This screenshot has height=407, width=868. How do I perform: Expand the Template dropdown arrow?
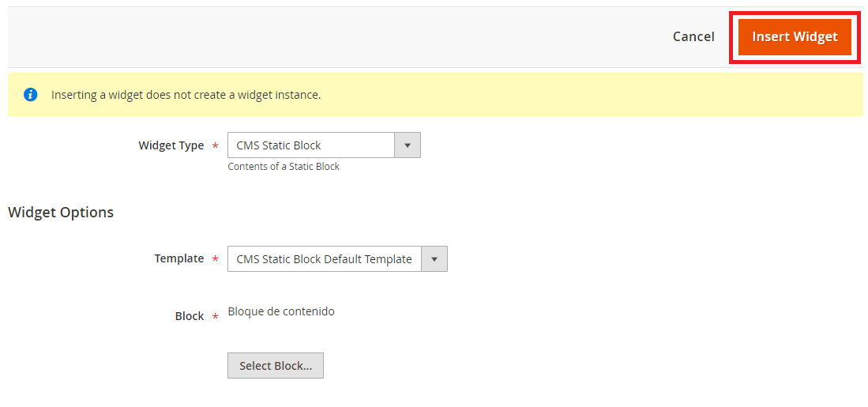[434, 259]
